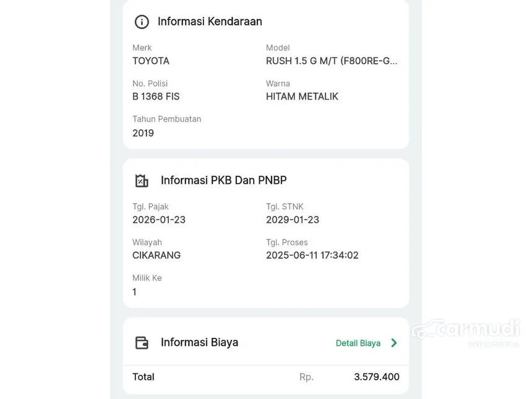Click the Informasi PKB Dan PNBP heading
Screen dimensions: 532x399
[x=223, y=181]
